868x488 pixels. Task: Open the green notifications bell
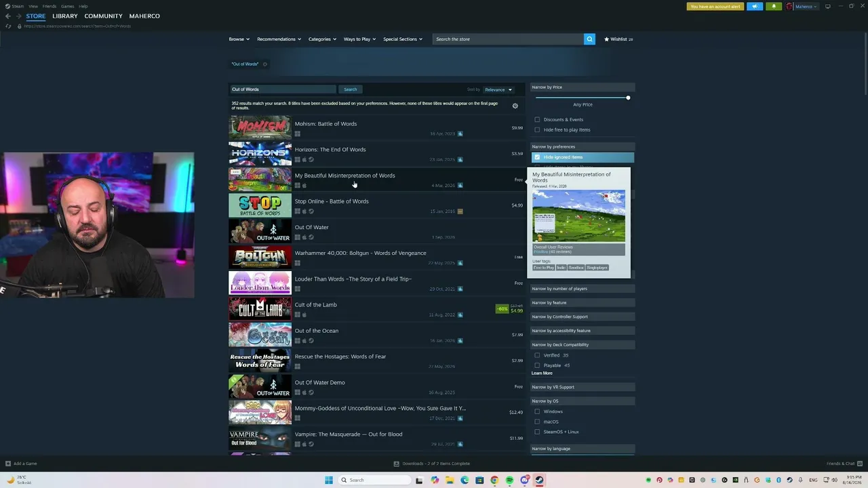[x=774, y=6]
